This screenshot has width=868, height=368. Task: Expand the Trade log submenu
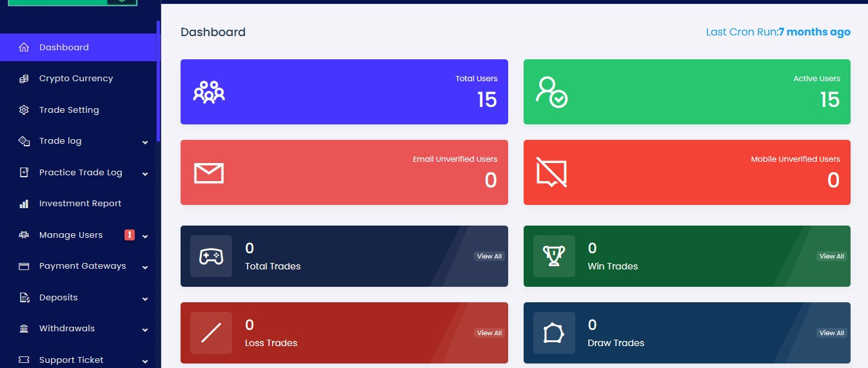[145, 142]
